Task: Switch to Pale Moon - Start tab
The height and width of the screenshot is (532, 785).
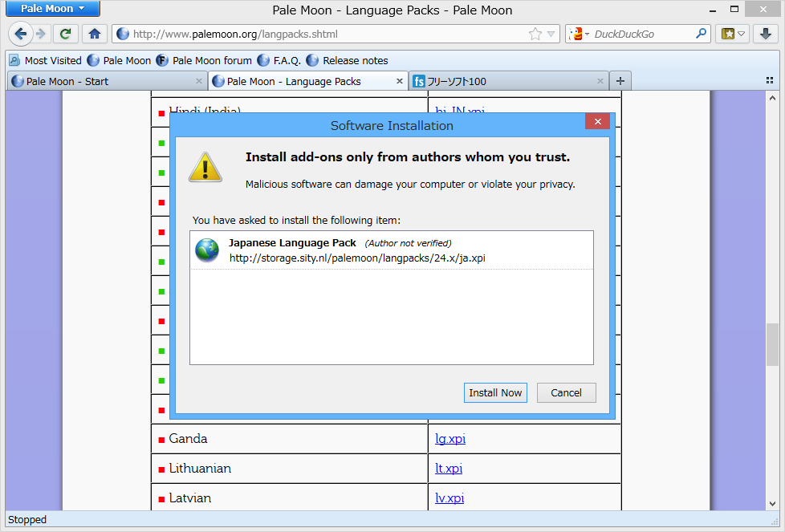Action: pyautogui.click(x=107, y=81)
